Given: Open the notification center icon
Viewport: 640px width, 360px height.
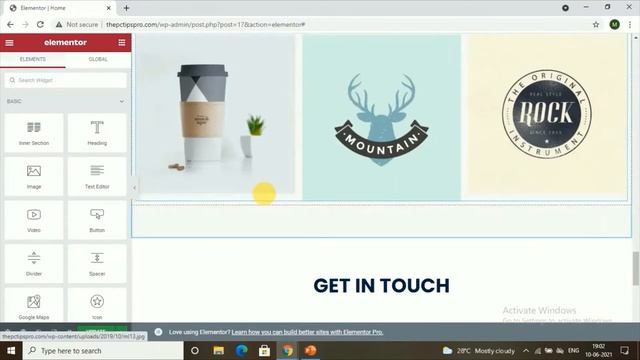Looking at the screenshot, I should pos(624,351).
